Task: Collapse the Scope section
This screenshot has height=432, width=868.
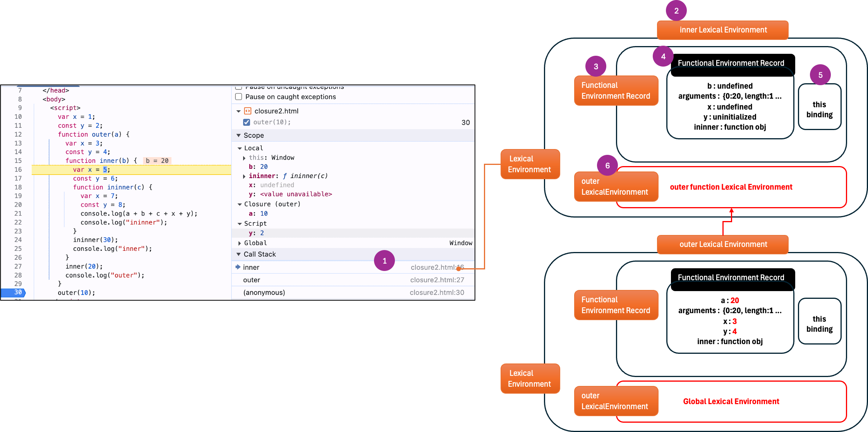Action: [238, 135]
